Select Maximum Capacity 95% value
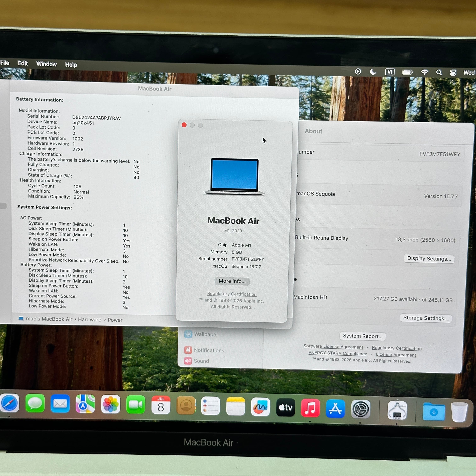This screenshot has height=476, width=476. pyautogui.click(x=78, y=197)
